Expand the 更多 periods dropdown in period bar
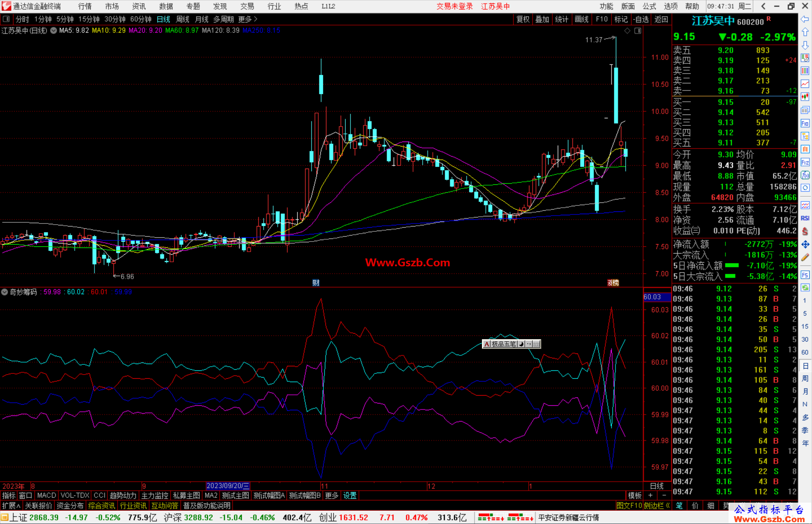Viewport: 812px width, 524px height. coord(248,19)
